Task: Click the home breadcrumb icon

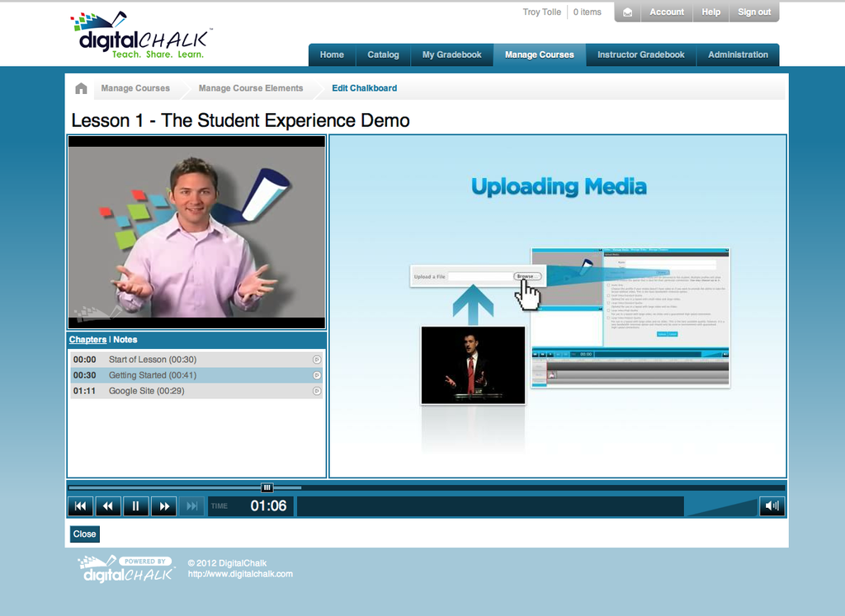Action: tap(81, 88)
